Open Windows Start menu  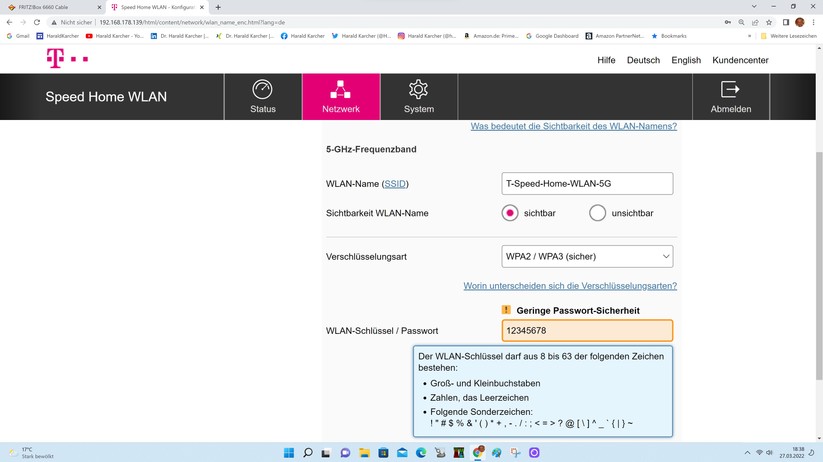coord(289,453)
